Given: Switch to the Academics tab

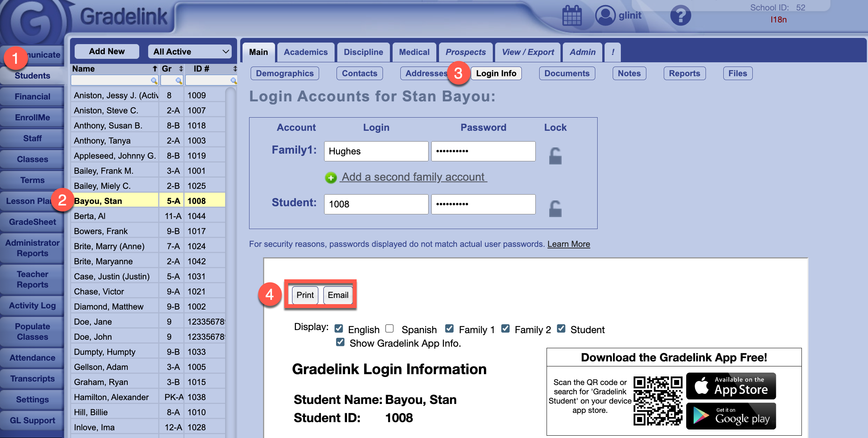Looking at the screenshot, I should (x=305, y=52).
